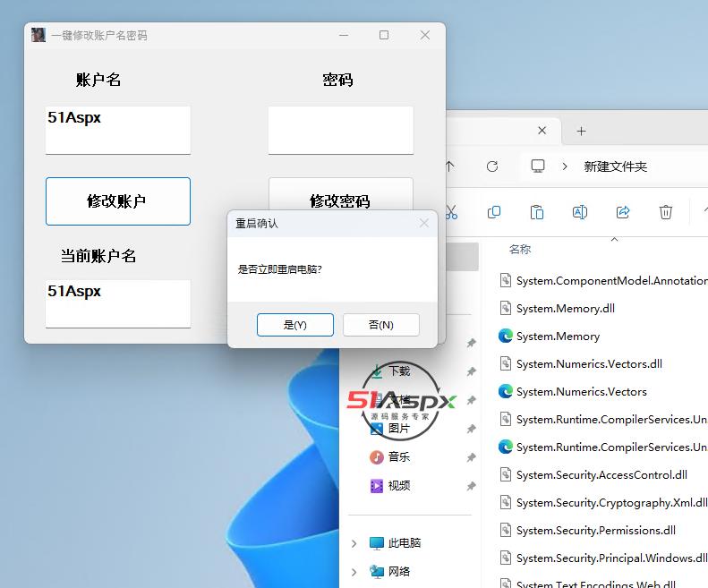Click 否(N) to decline restart
The width and height of the screenshot is (708, 588).
(x=381, y=325)
